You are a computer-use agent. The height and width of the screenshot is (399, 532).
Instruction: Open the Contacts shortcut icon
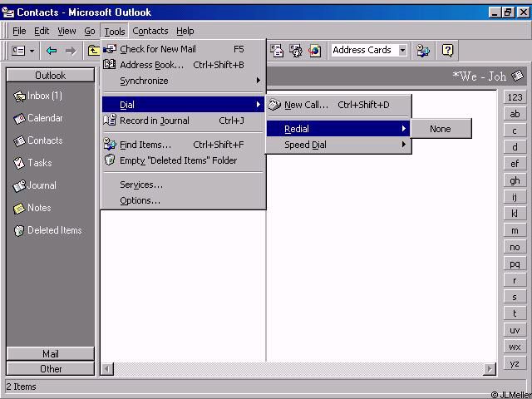pyautogui.click(x=19, y=140)
